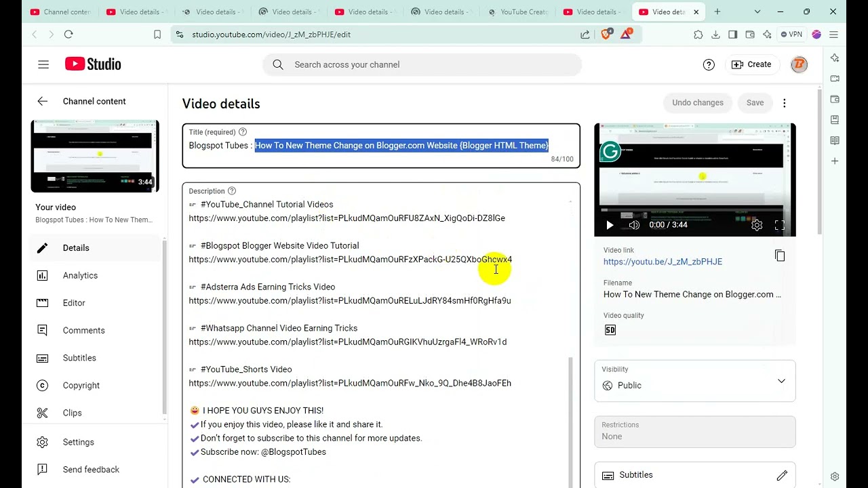Open Details in sidebar
The width and height of the screenshot is (868, 488).
pos(95,248)
